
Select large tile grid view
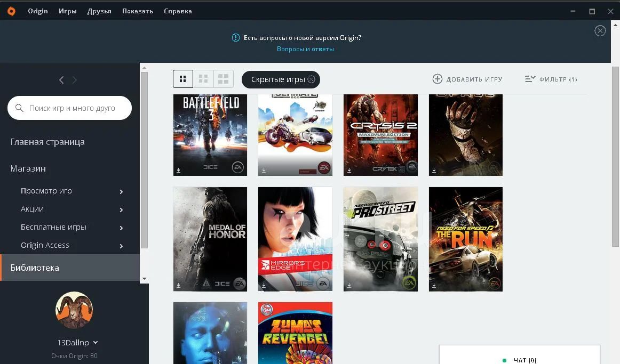pyautogui.click(x=224, y=79)
